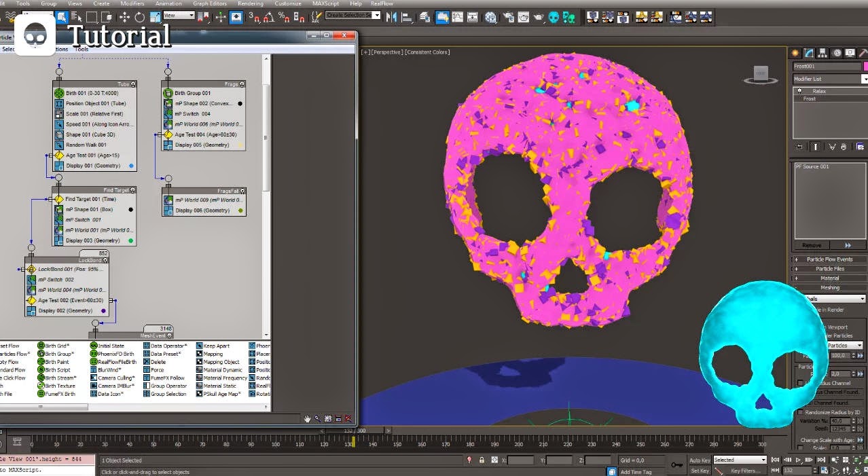
Task: Open the Material Editor icon
Action: tap(490, 17)
